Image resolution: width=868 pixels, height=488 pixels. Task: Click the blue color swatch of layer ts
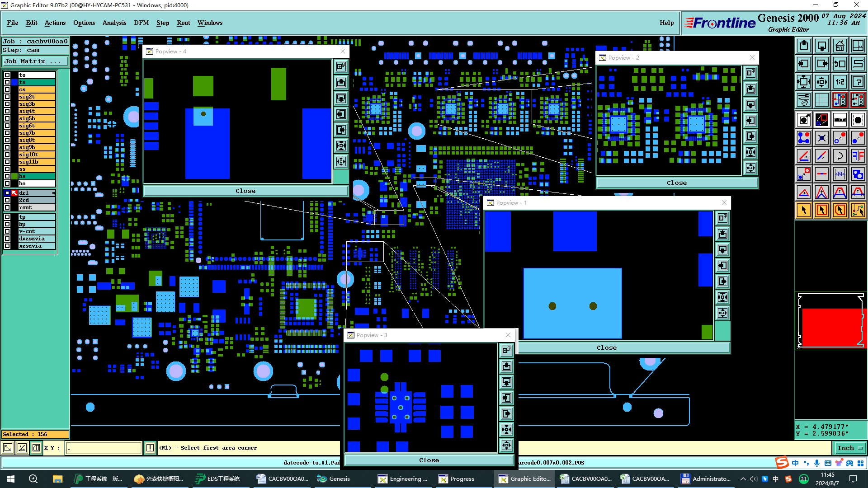click(x=14, y=82)
